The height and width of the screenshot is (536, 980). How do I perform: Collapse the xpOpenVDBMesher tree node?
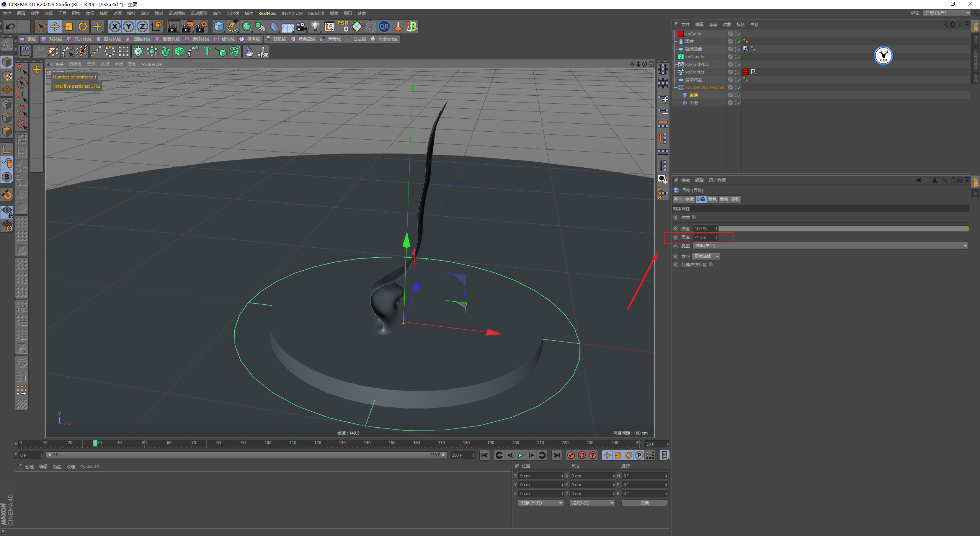[x=675, y=87]
